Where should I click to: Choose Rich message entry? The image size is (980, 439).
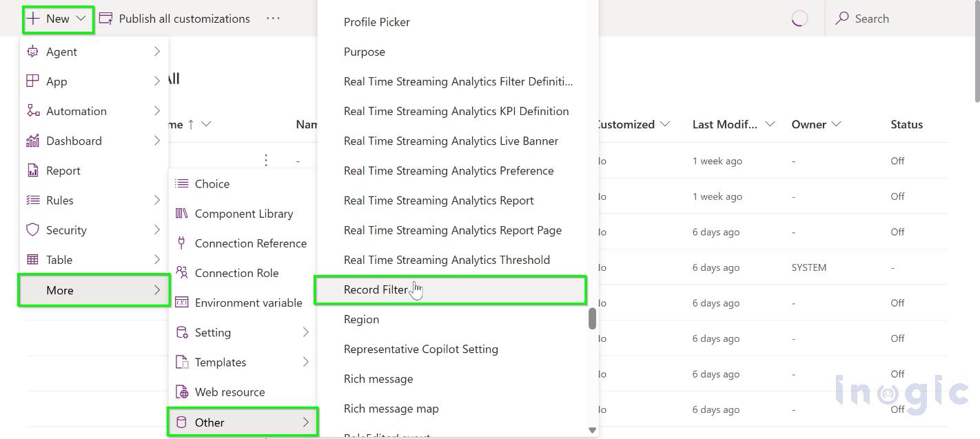coord(378,378)
